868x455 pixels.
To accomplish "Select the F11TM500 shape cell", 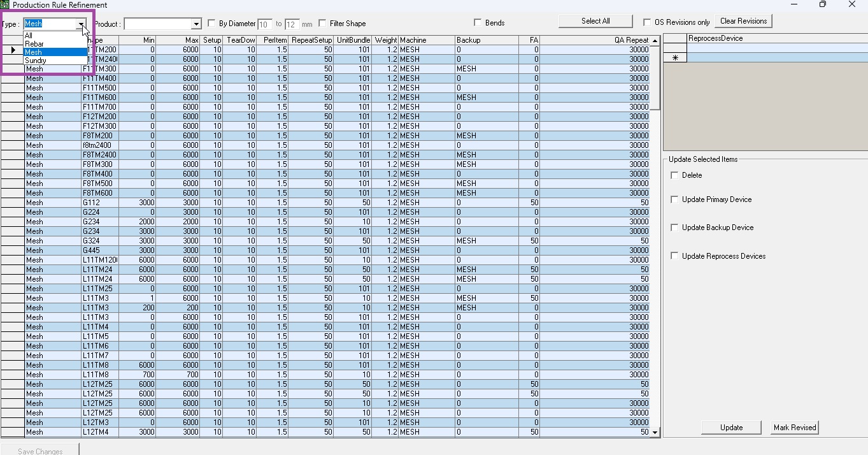I will [100, 88].
